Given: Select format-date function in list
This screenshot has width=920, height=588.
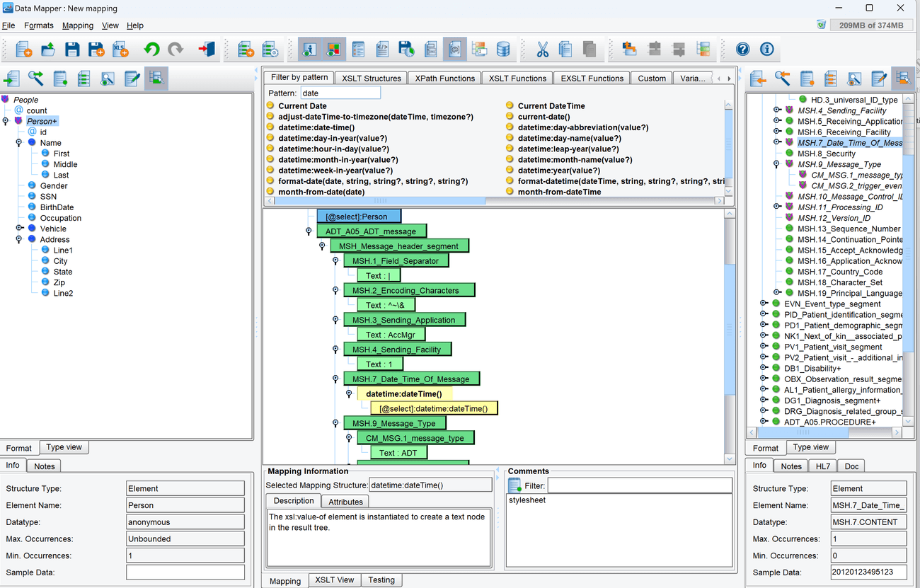Looking at the screenshot, I should coord(373,181).
